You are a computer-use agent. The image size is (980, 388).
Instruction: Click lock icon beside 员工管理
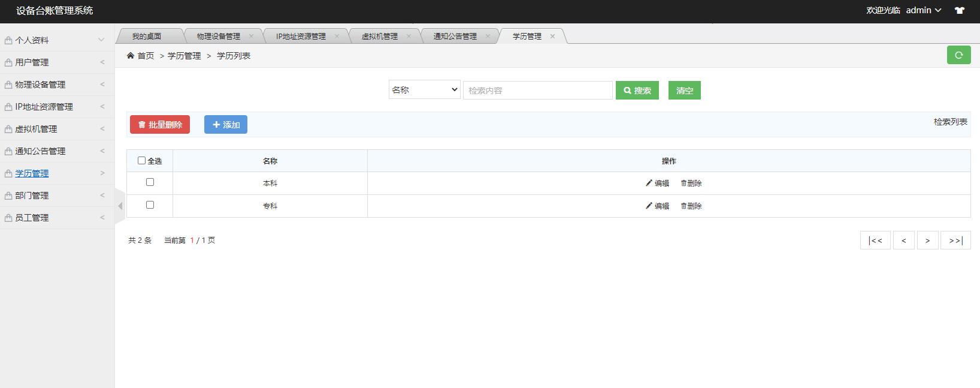coord(8,218)
